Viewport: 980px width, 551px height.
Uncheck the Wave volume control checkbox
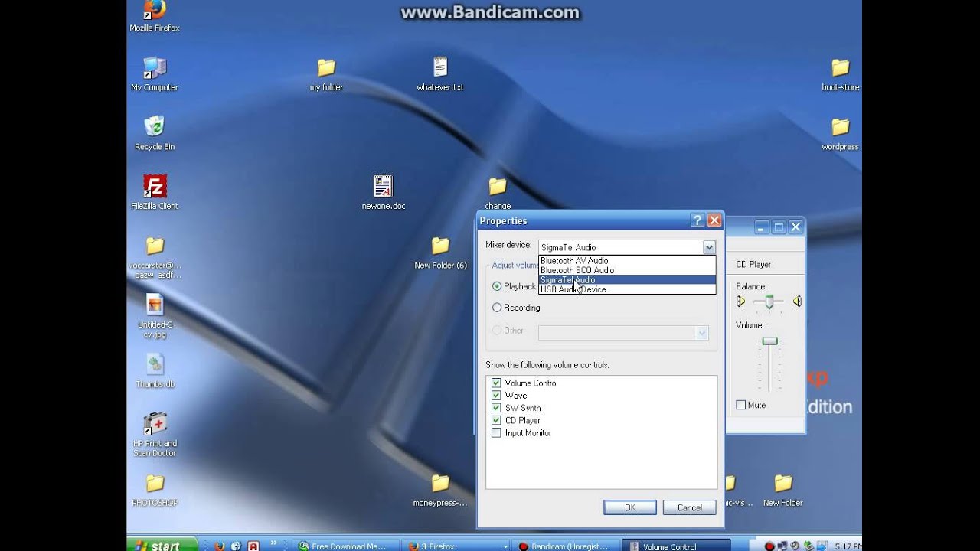(x=496, y=396)
